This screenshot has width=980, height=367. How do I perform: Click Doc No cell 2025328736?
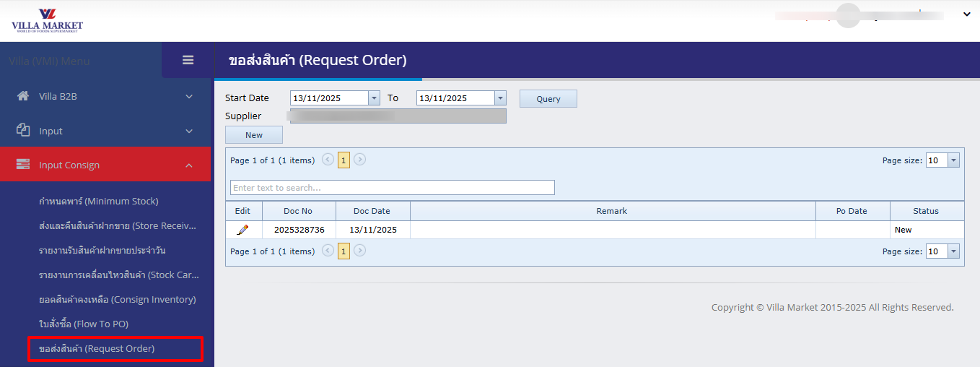click(x=299, y=230)
